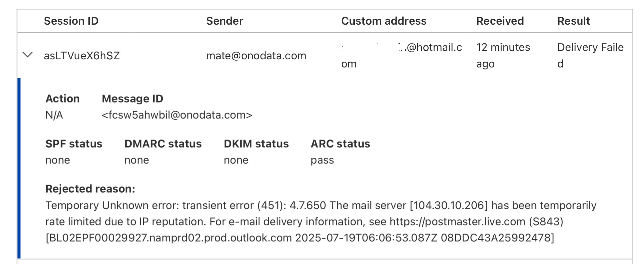Screen dimensions: 644x264
Task: Click the ARC status 'pass' value
Action: [322, 160]
